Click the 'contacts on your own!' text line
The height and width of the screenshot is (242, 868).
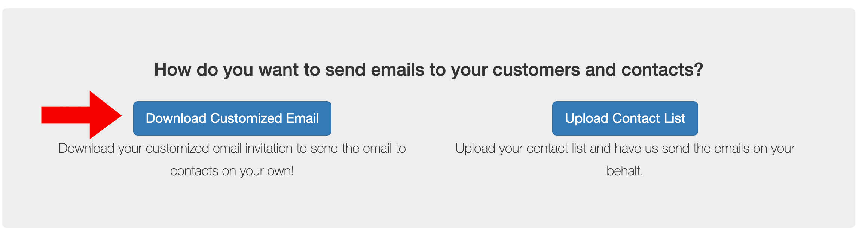click(232, 171)
